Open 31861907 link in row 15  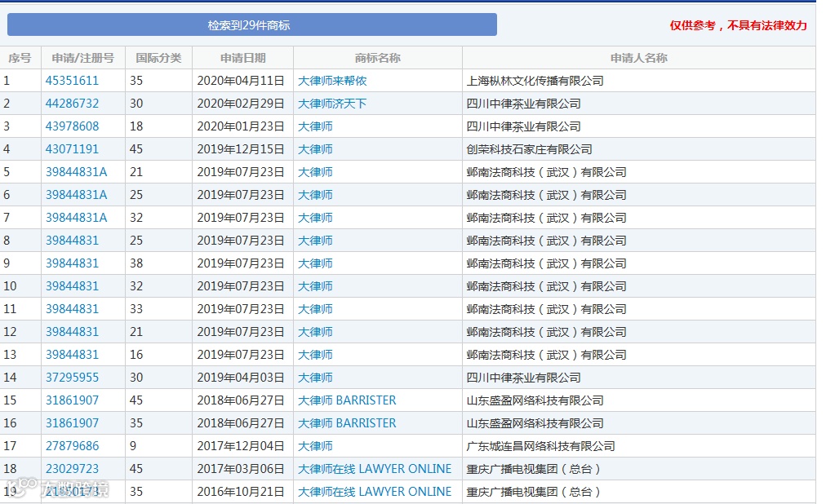click(x=72, y=400)
